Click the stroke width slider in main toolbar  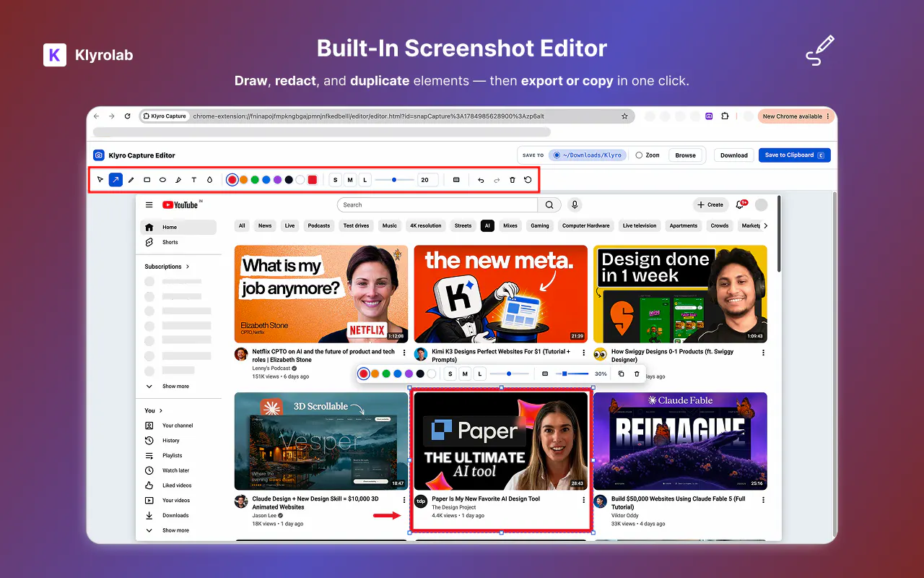(x=394, y=180)
